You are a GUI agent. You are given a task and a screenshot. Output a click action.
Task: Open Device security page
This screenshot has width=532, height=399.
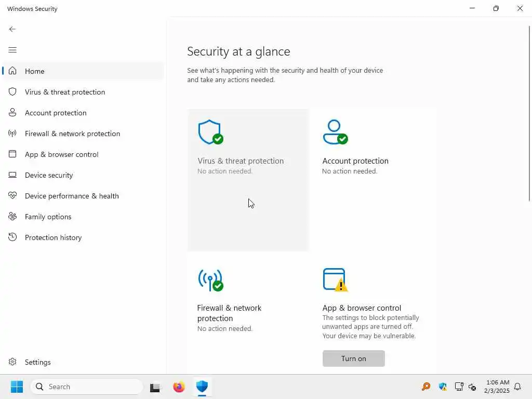click(83, 175)
